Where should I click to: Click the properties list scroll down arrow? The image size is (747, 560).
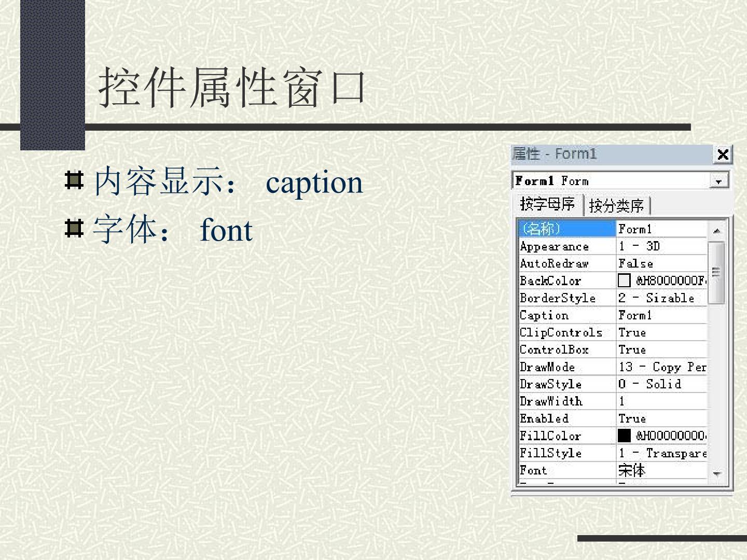click(716, 473)
